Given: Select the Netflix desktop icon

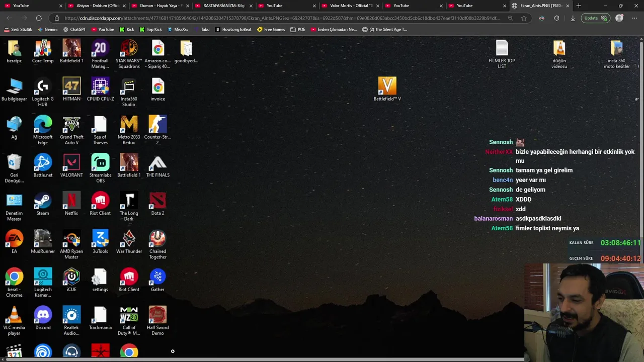Looking at the screenshot, I should pyautogui.click(x=71, y=204).
